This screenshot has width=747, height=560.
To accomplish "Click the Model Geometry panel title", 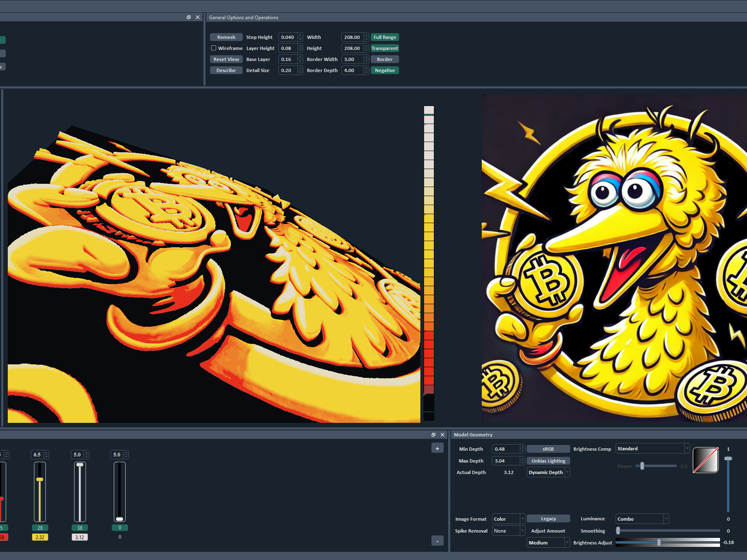I will point(473,435).
